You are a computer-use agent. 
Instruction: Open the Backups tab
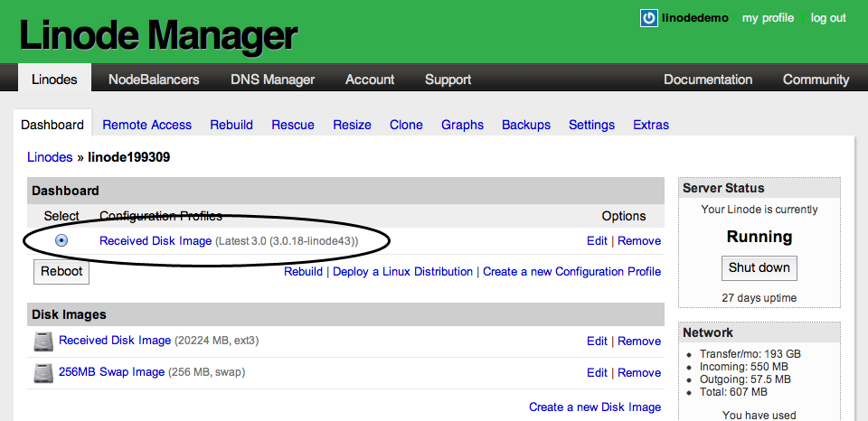point(525,125)
